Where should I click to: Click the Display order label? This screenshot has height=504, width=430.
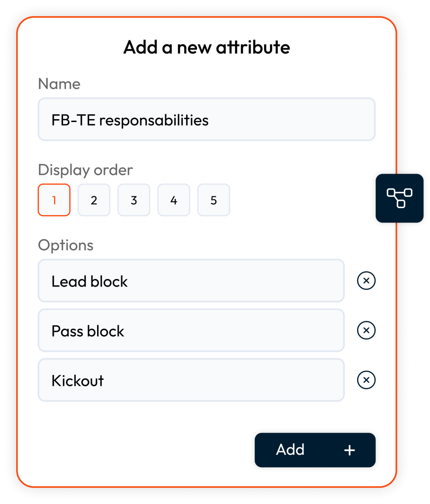click(85, 170)
